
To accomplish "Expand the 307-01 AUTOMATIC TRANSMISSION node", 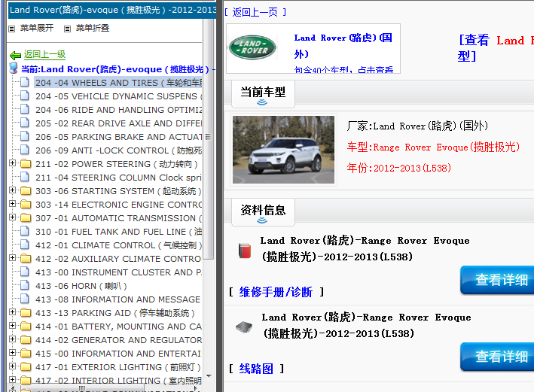I will (12, 218).
